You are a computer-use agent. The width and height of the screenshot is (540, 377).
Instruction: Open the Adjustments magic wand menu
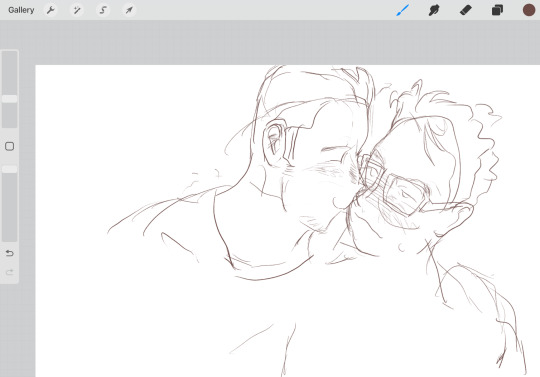click(x=77, y=10)
